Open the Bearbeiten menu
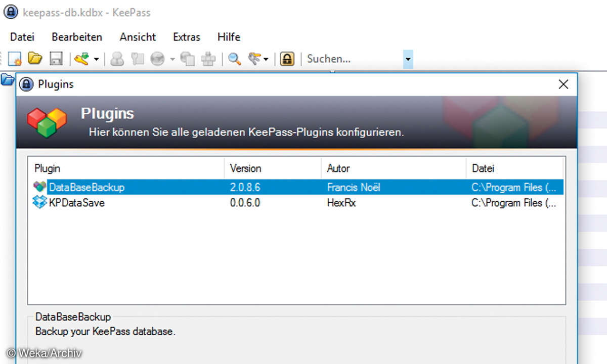This screenshot has width=607, height=364. pos(77,37)
